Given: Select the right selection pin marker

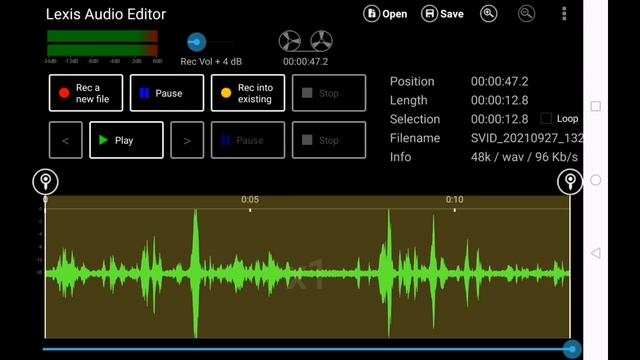Looking at the screenshot, I should 570,182.
